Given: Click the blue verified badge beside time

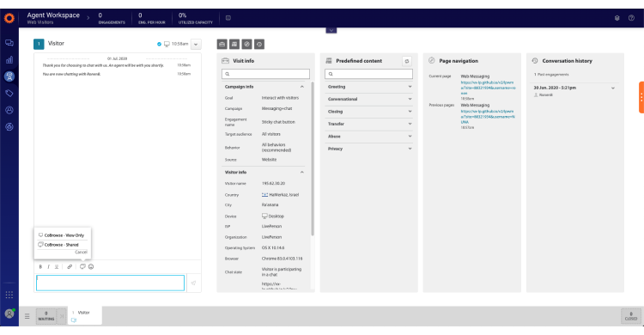Looking at the screenshot, I should coord(159,44).
